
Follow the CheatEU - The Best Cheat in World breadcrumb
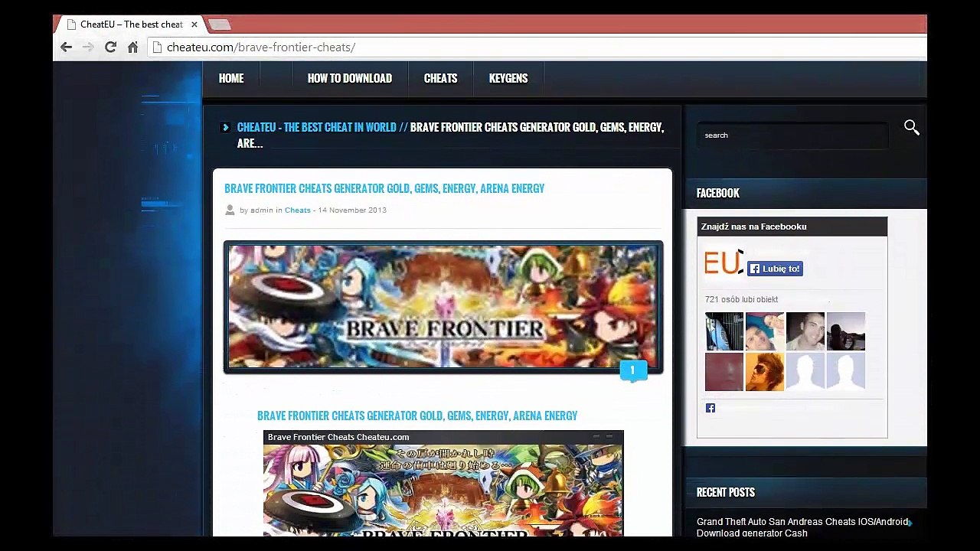click(317, 127)
